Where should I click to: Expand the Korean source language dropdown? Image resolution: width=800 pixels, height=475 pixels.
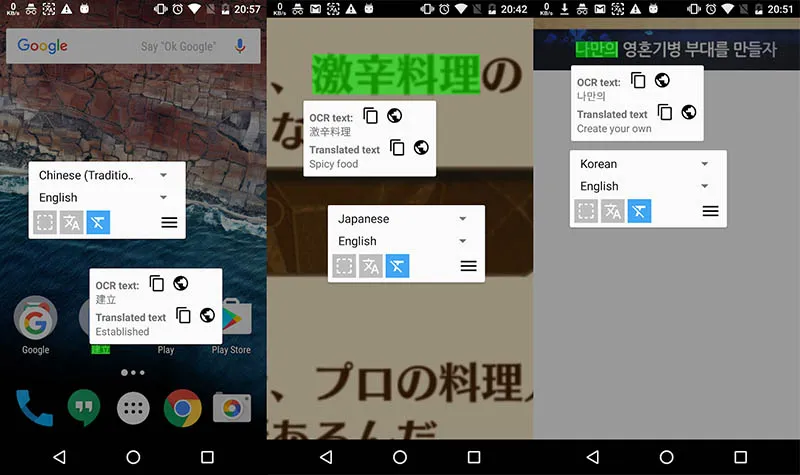(x=645, y=164)
